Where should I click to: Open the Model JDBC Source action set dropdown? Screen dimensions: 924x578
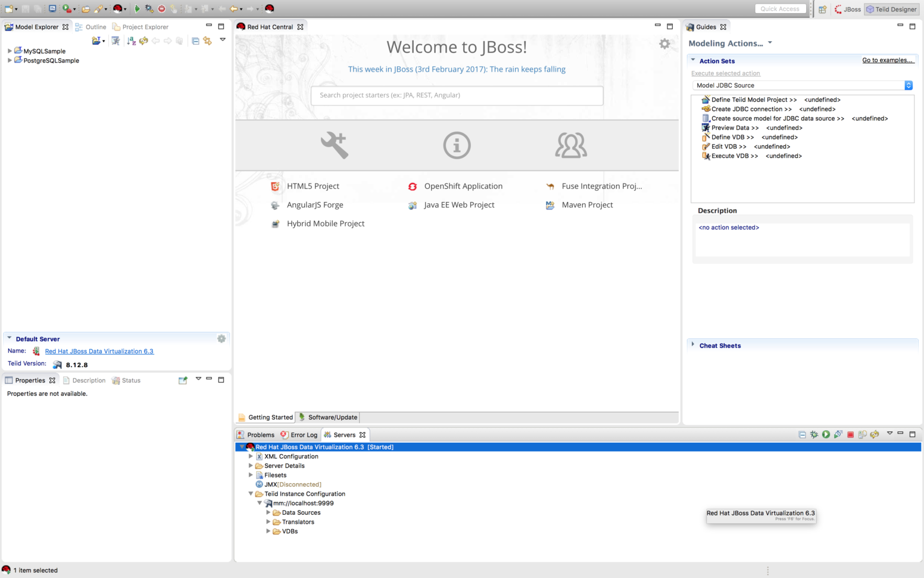click(909, 85)
